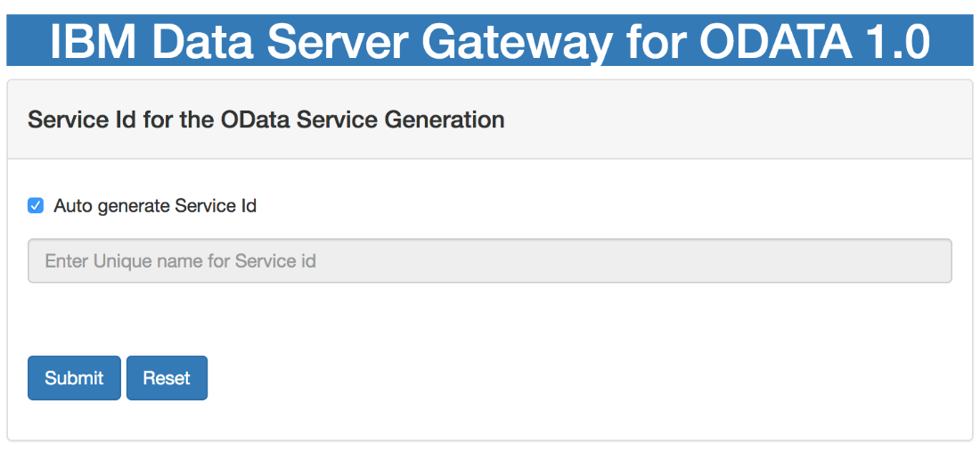Click the Reset button

click(x=167, y=378)
